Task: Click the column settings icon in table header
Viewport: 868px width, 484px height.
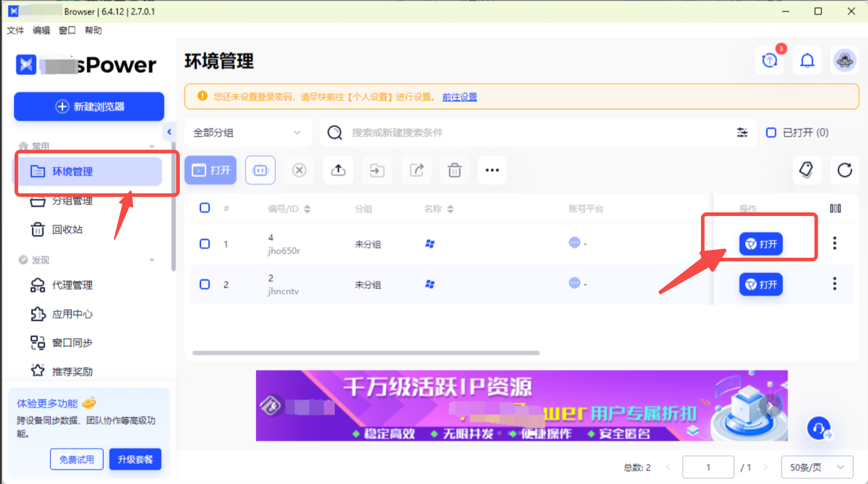Action: pyautogui.click(x=835, y=209)
